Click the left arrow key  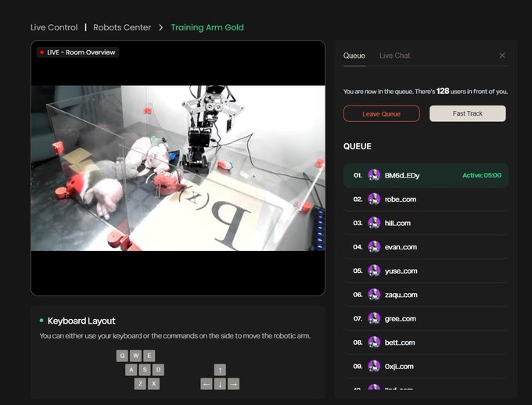[x=207, y=384]
